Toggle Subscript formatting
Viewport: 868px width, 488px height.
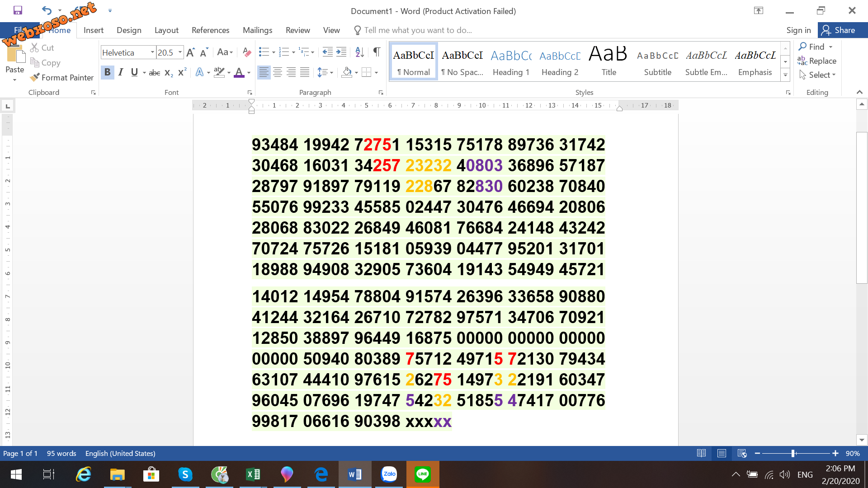169,72
